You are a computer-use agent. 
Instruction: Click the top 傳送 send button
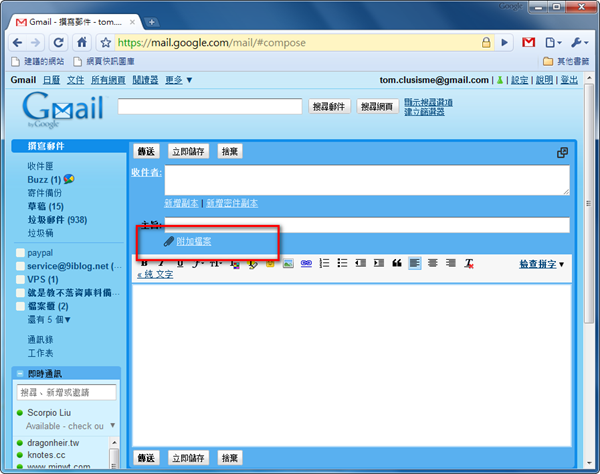pyautogui.click(x=146, y=151)
